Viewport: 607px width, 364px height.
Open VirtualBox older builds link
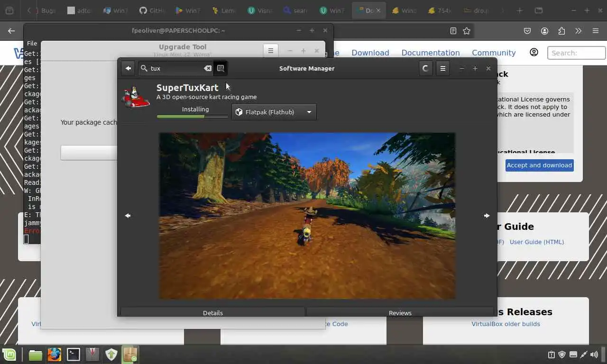[x=506, y=324]
